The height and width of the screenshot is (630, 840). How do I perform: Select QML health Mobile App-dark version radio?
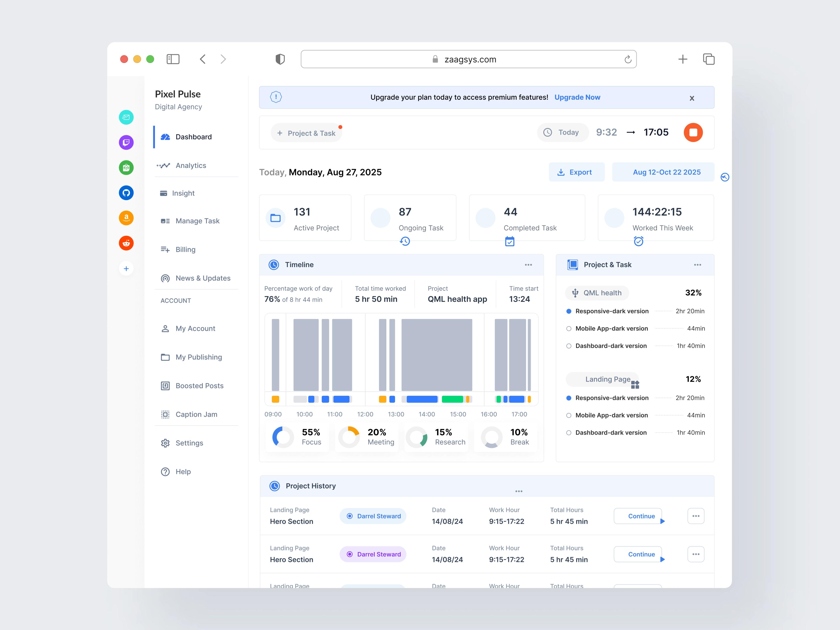(x=569, y=329)
